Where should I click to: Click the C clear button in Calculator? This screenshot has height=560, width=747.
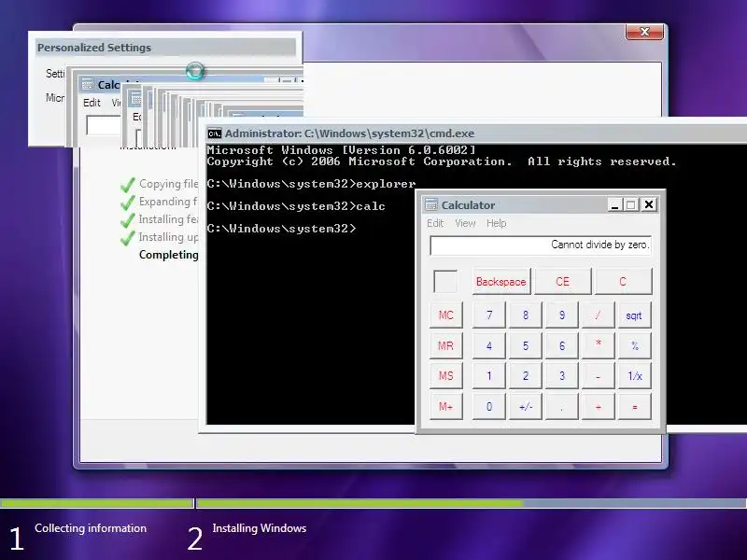click(x=623, y=282)
